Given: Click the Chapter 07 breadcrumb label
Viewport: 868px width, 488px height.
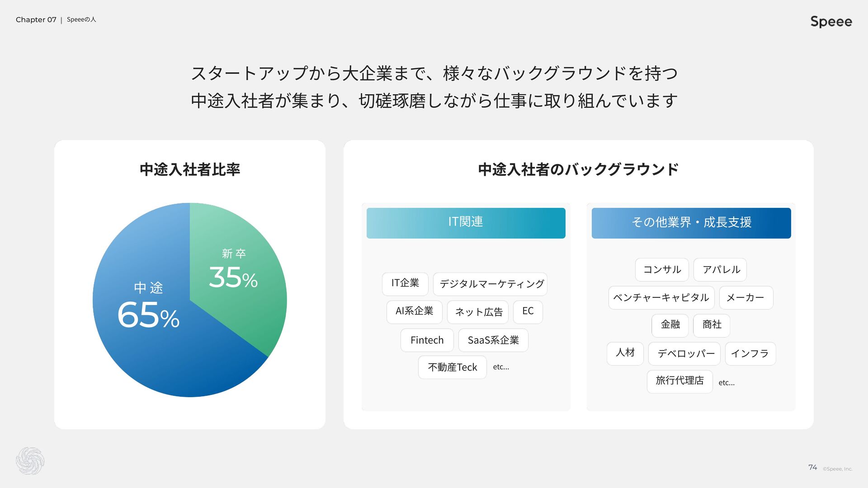Looking at the screenshot, I should (36, 20).
